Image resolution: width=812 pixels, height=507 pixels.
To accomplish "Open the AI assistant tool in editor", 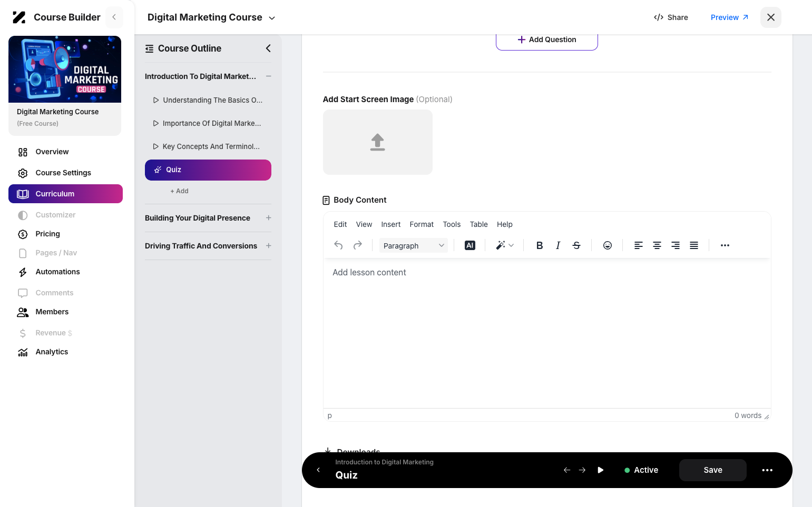I will [470, 245].
